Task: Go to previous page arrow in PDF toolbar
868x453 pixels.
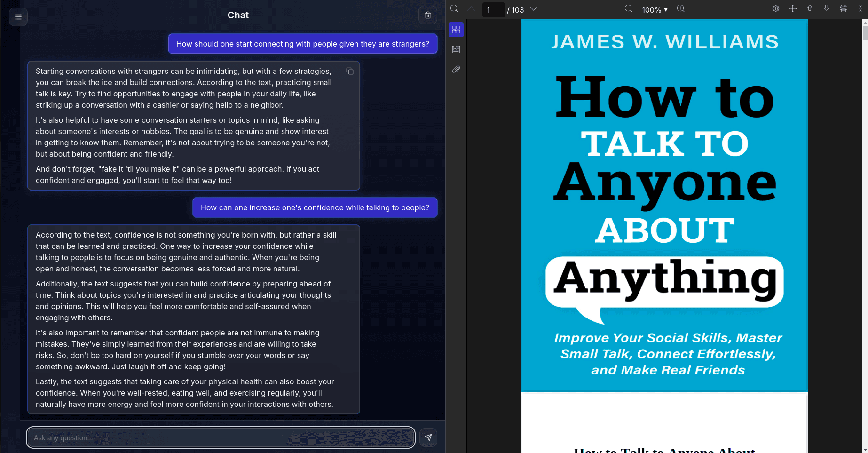Action: click(x=471, y=9)
